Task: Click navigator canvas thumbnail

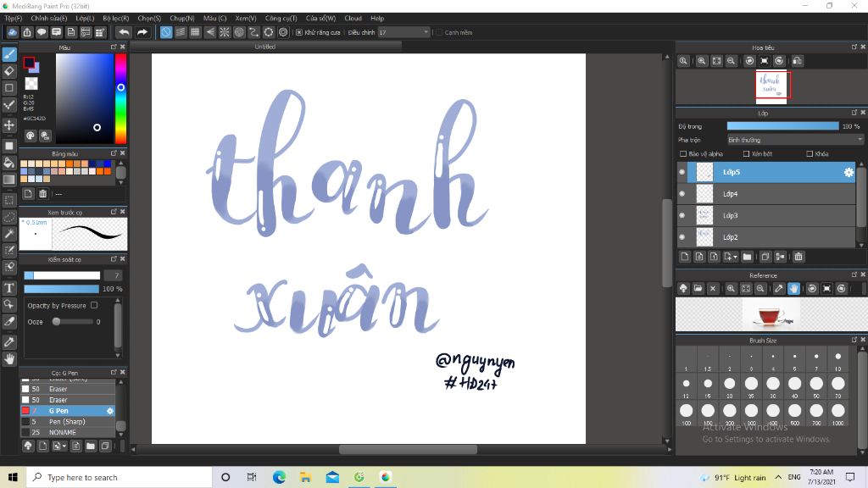Action: [x=771, y=87]
